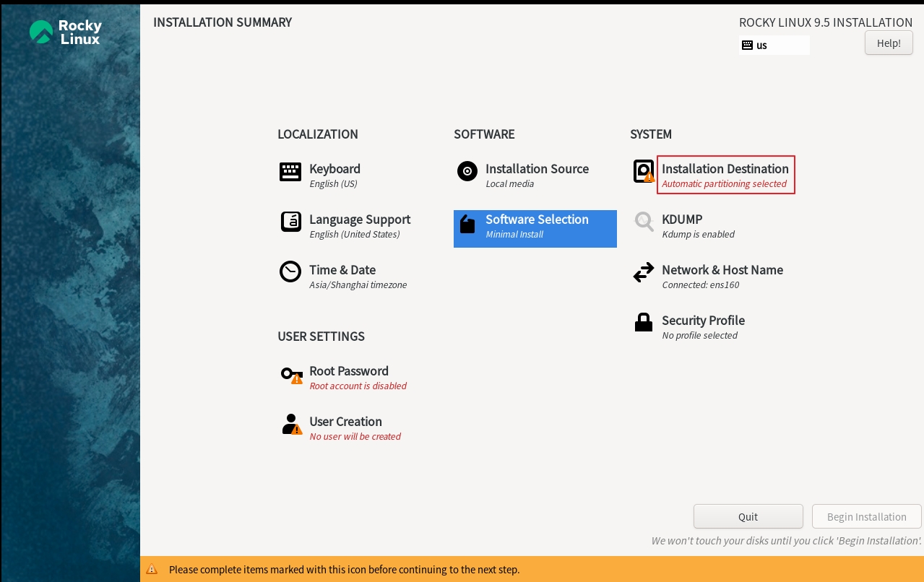Image resolution: width=924 pixels, height=582 pixels.
Task: Click 'Automatic partitioning selected' status text
Action: [x=724, y=184]
